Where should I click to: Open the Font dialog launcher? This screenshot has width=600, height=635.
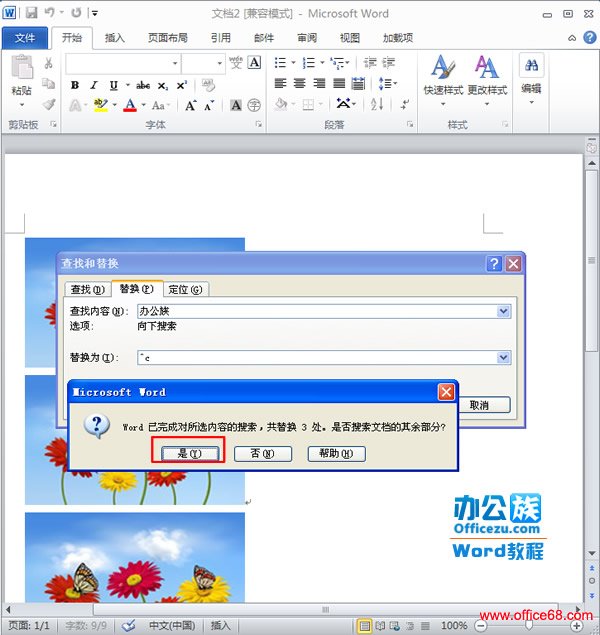(258, 124)
